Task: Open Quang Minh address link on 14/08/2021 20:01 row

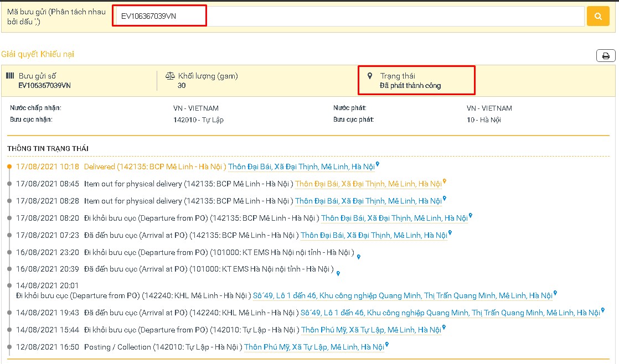Action: click(403, 296)
